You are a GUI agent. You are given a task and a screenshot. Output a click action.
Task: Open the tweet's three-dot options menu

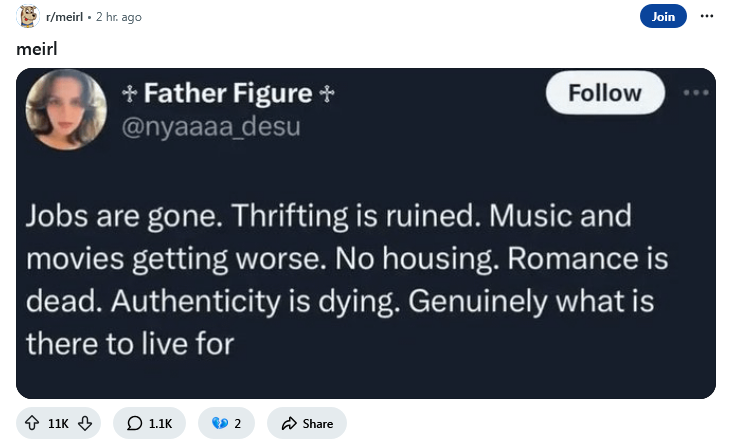pos(696,93)
